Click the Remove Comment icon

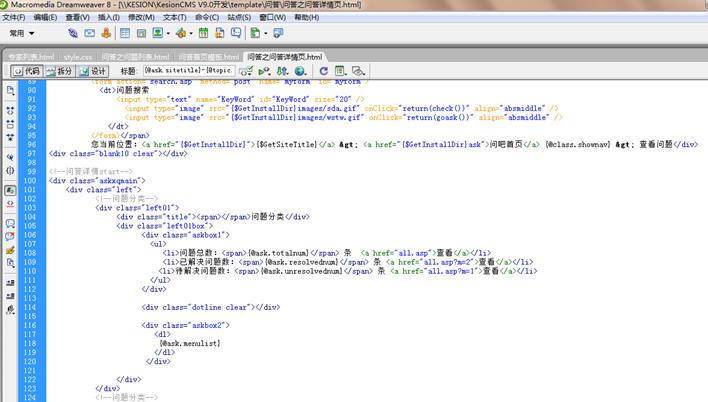10,236
